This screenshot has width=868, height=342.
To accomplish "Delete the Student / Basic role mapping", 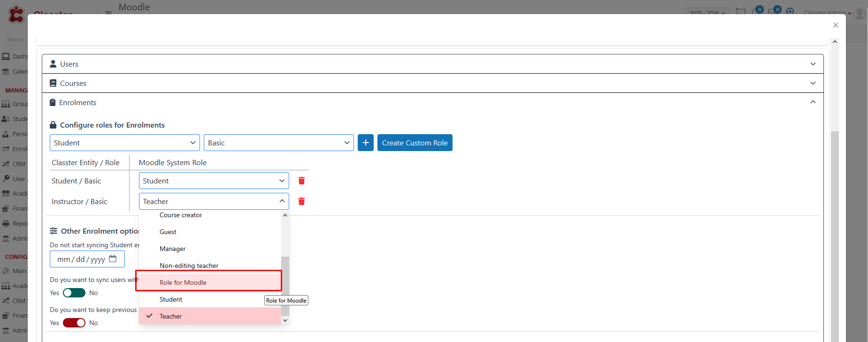I will point(301,181).
